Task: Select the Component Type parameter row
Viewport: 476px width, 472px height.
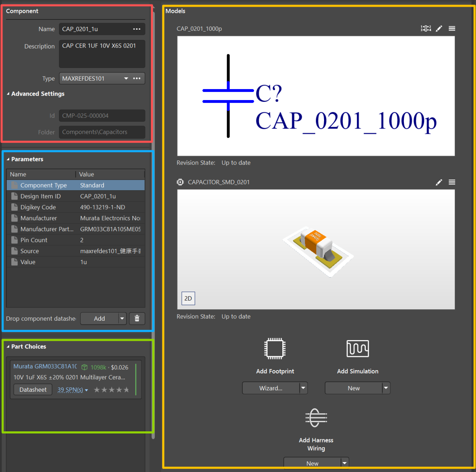Action: click(76, 185)
